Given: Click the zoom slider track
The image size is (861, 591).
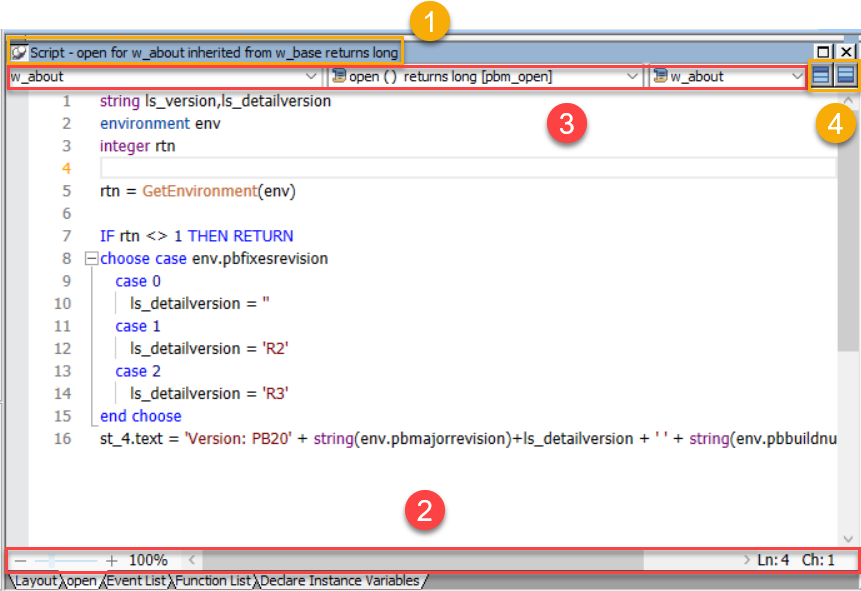Looking at the screenshot, I should 65,560.
